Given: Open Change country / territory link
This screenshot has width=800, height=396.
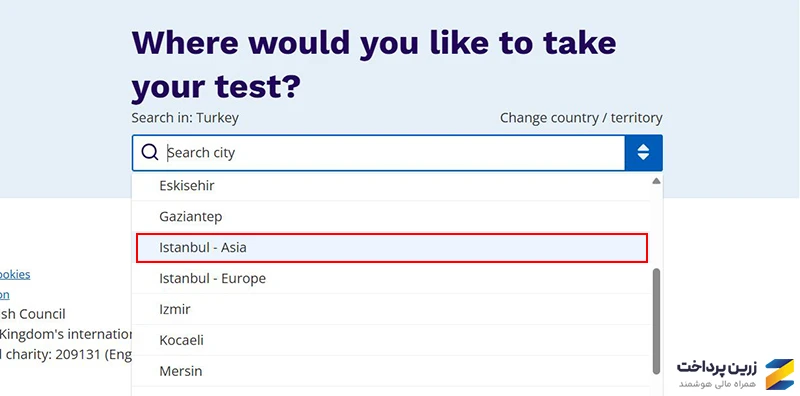Looking at the screenshot, I should click(581, 118).
